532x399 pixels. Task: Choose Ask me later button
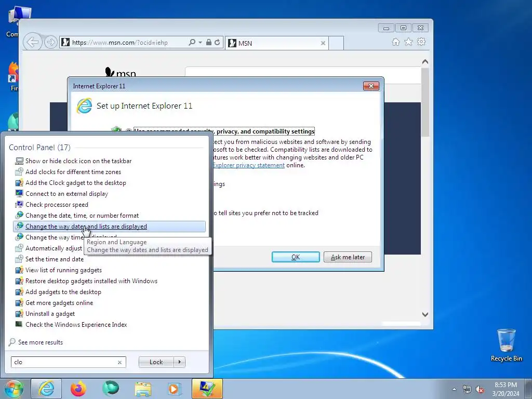(x=348, y=257)
